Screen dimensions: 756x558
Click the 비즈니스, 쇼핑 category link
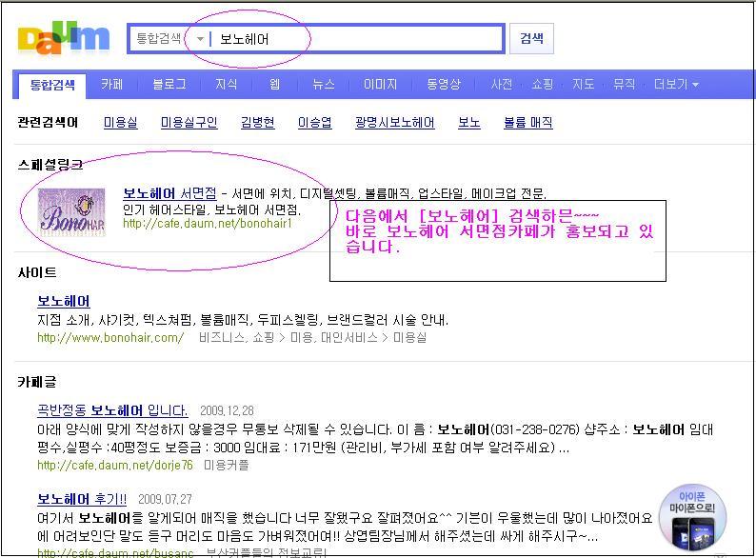(x=236, y=338)
